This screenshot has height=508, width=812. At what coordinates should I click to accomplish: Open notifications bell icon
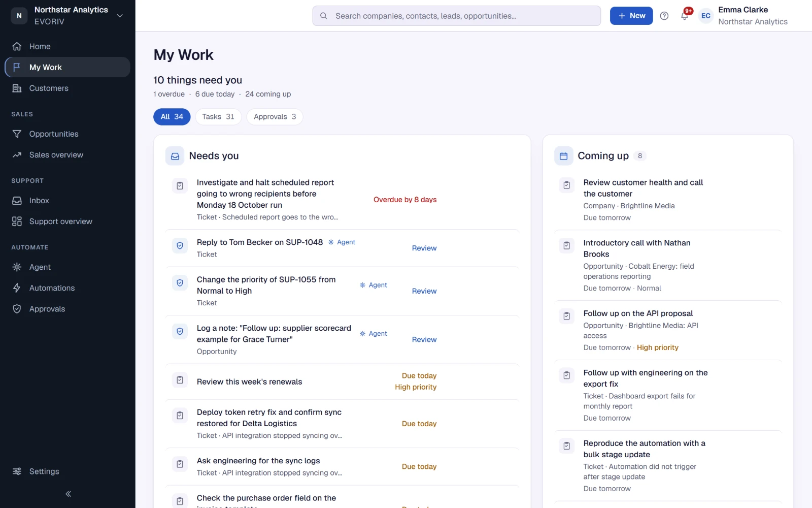[x=684, y=16]
